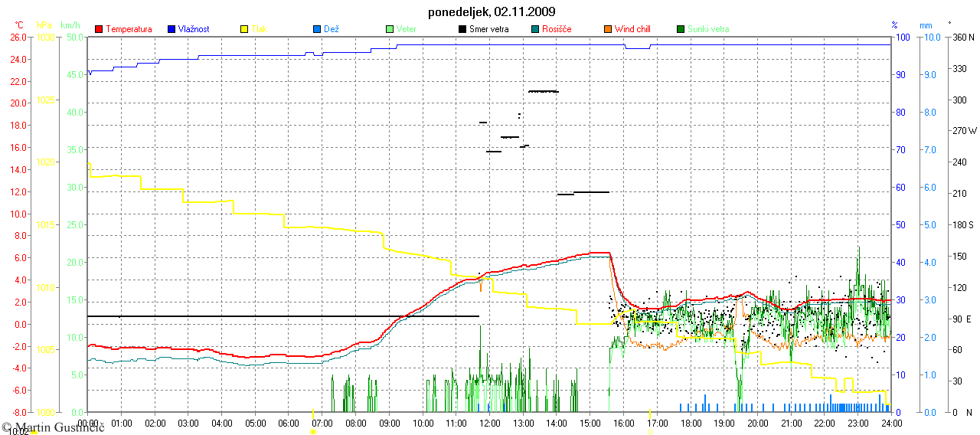This screenshot has width=980, height=435.
Task: Select the Wind chill legend label
Action: (632, 29)
